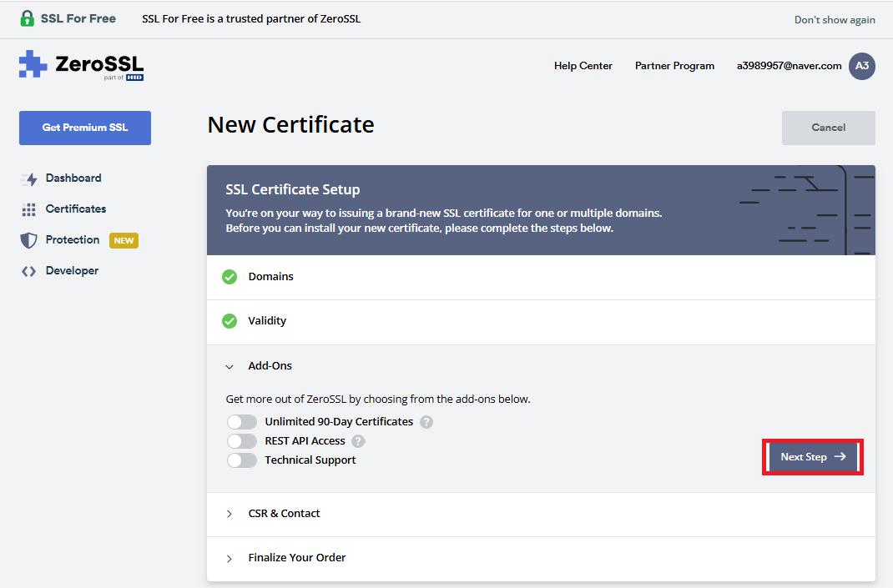Open the Validity step
Screen dimensions: 893x588
(x=541, y=322)
